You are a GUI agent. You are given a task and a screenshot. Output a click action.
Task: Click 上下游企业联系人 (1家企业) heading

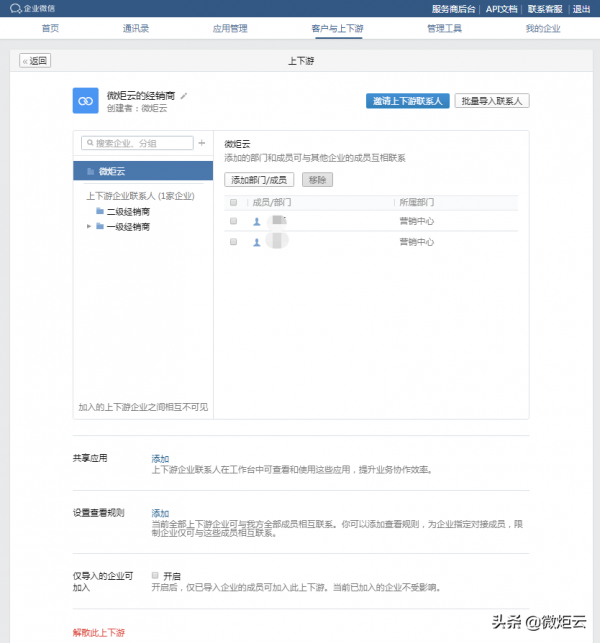click(140, 196)
